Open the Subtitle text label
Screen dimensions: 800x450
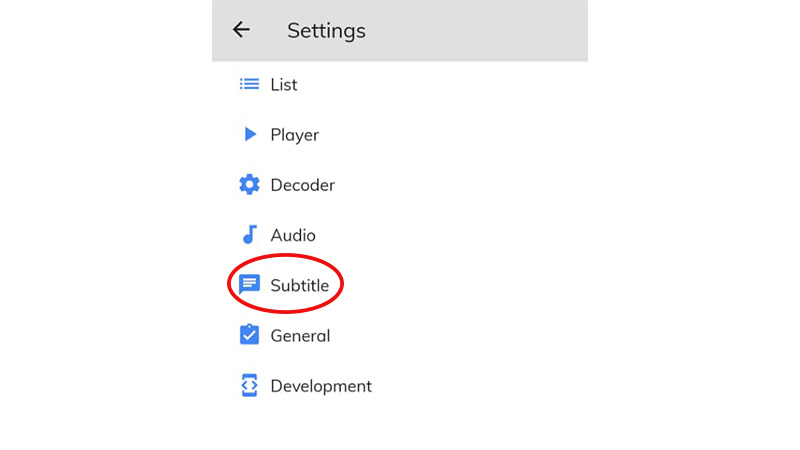coord(299,286)
